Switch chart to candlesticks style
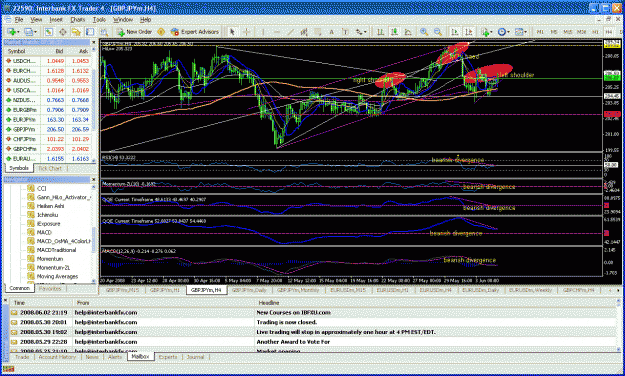The height and width of the screenshot is (376, 625). (395, 32)
